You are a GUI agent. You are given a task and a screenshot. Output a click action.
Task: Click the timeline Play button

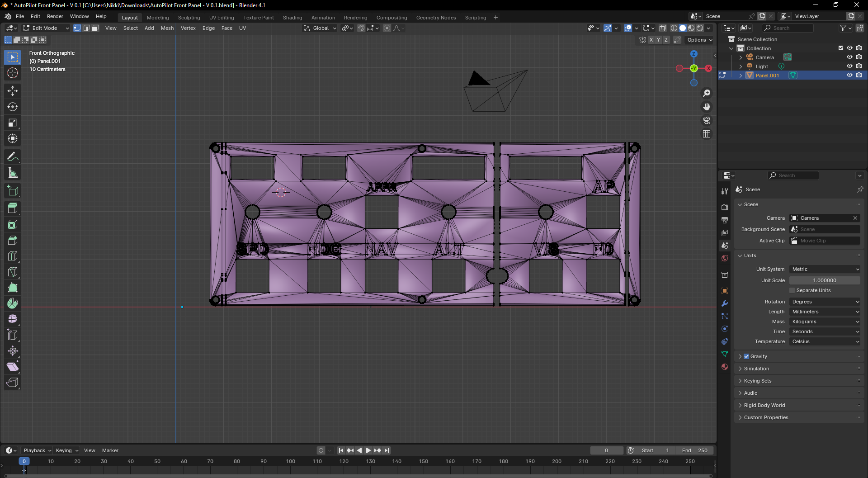click(368, 450)
